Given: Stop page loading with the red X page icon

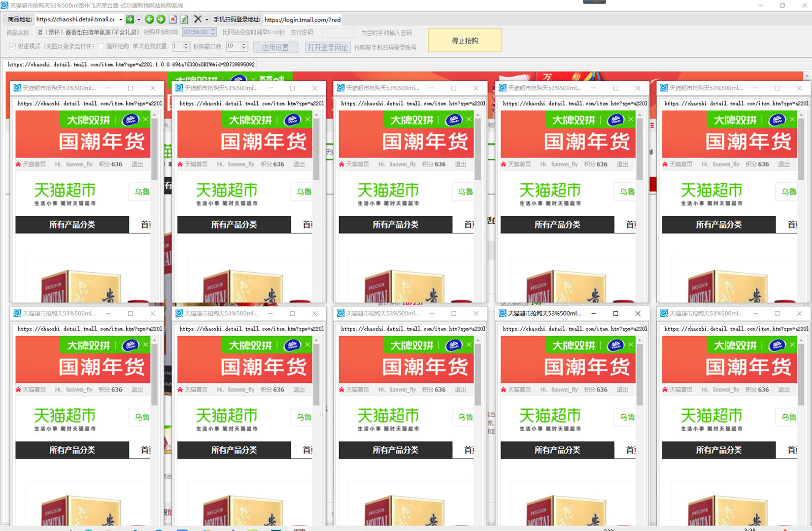Looking at the screenshot, I should tap(173, 19).
